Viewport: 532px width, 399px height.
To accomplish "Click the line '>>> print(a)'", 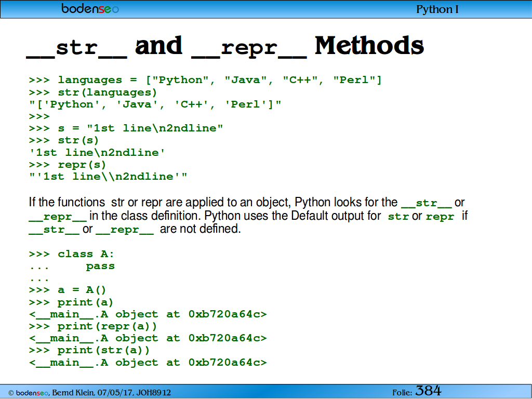I will click(x=71, y=302).
